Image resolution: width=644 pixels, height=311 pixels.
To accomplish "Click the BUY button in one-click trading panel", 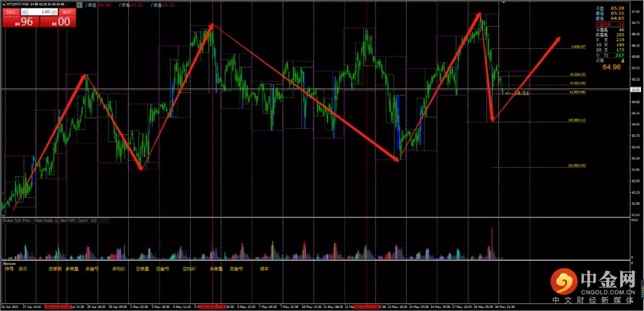I will 67,12.
